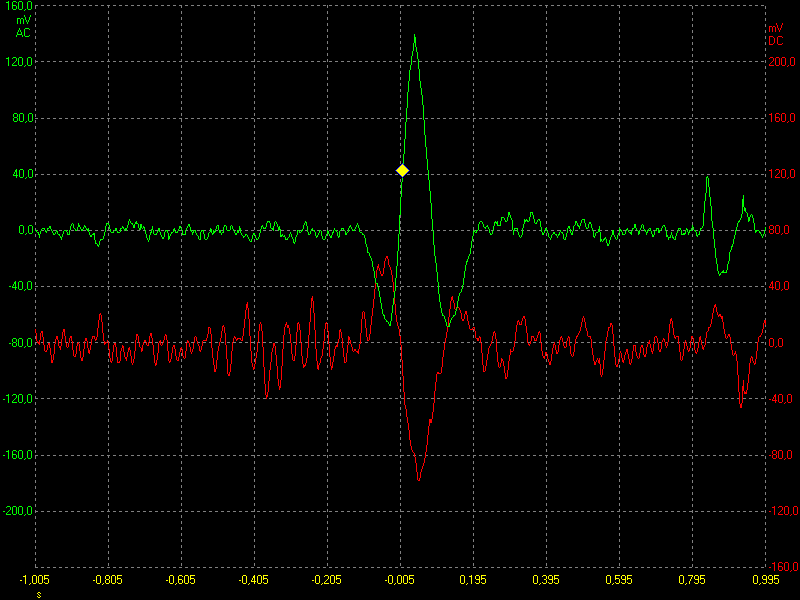Click the '0,795' time axis value
Screen dimensions: 800x600
(692, 580)
